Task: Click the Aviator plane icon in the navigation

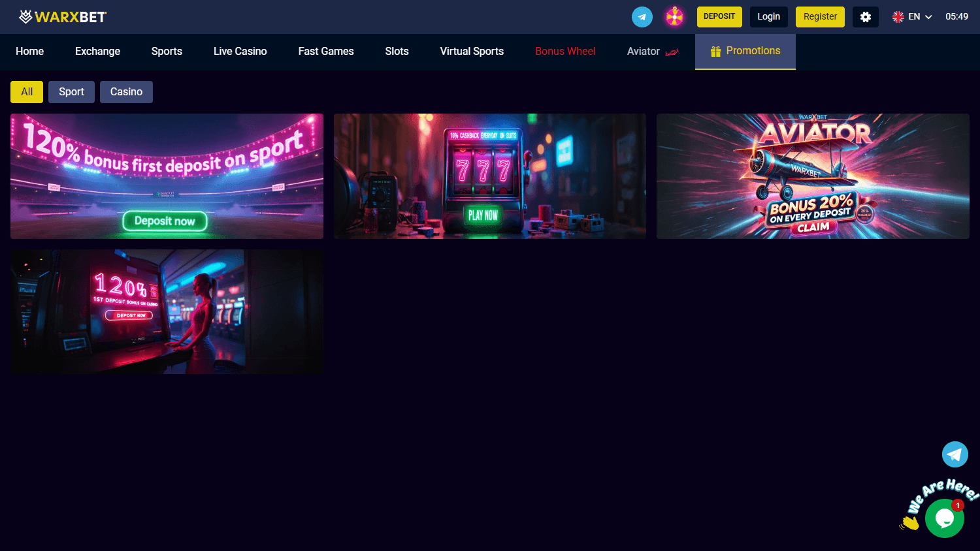Action: click(x=672, y=52)
